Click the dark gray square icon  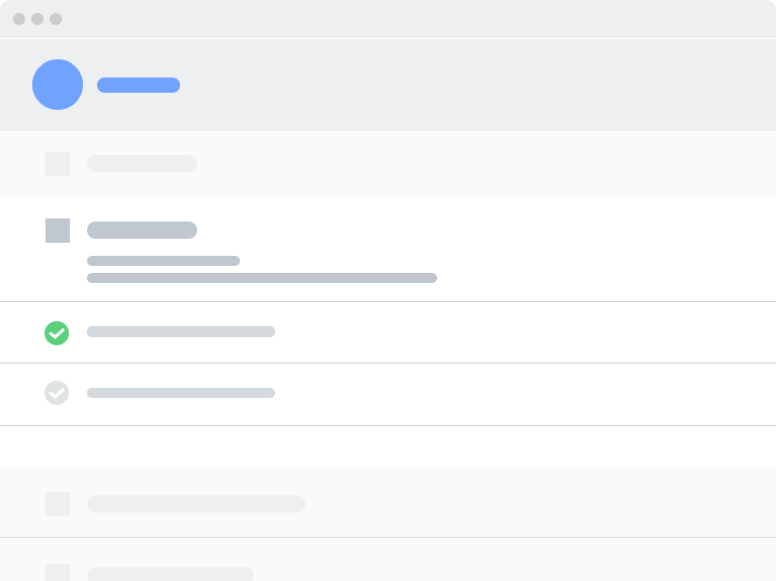58,231
